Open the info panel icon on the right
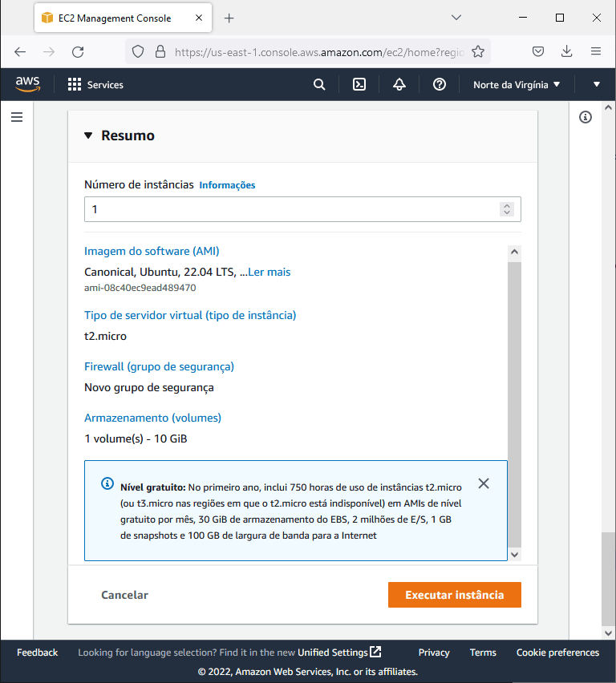 tap(586, 117)
